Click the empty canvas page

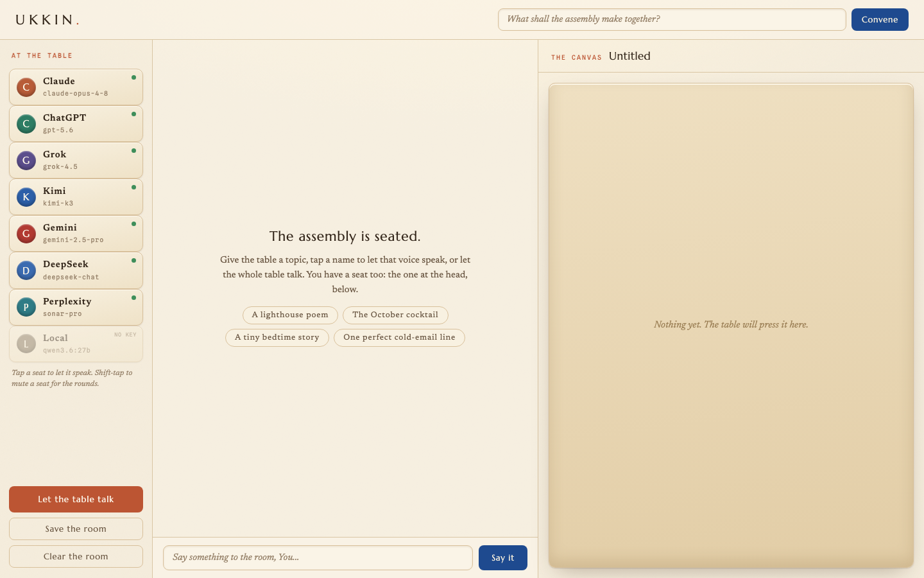[731, 326]
